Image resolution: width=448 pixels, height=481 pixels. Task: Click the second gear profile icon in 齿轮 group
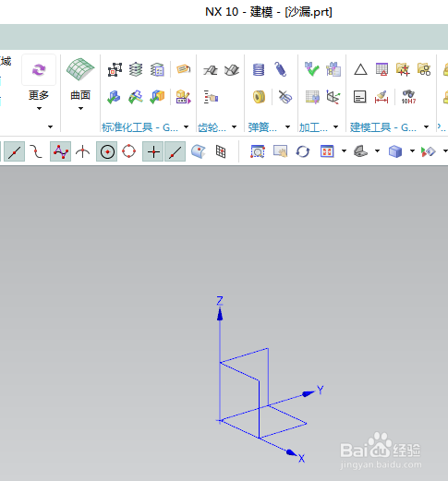pos(232,70)
